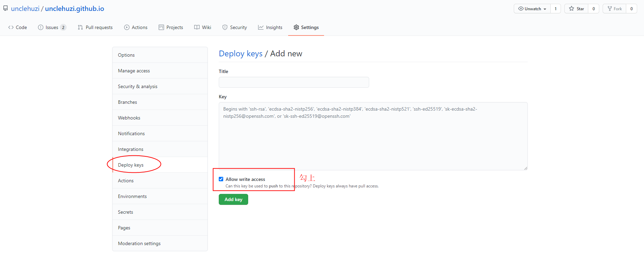Open Pages settings
The height and width of the screenshot is (255, 644).
pyautogui.click(x=160, y=228)
